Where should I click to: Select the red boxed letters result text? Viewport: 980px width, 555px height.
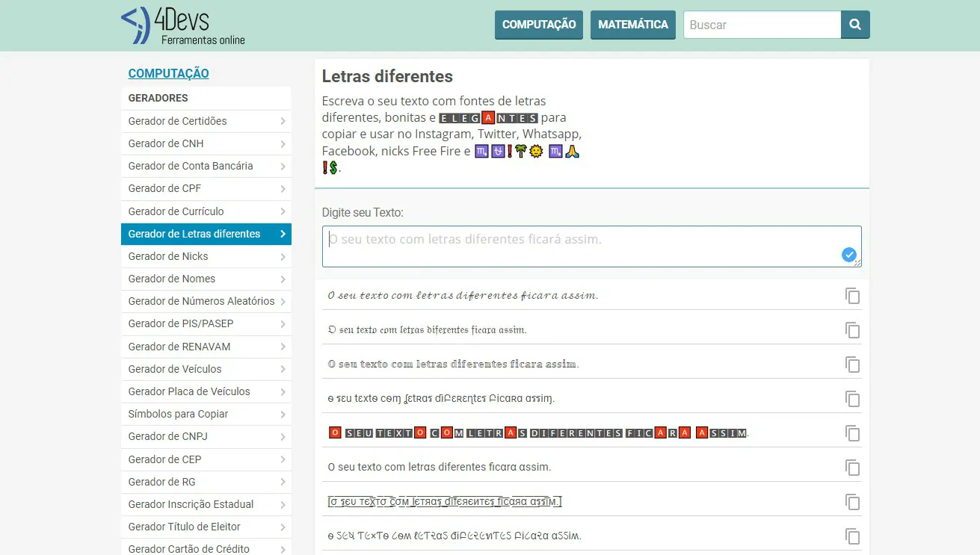tap(538, 432)
